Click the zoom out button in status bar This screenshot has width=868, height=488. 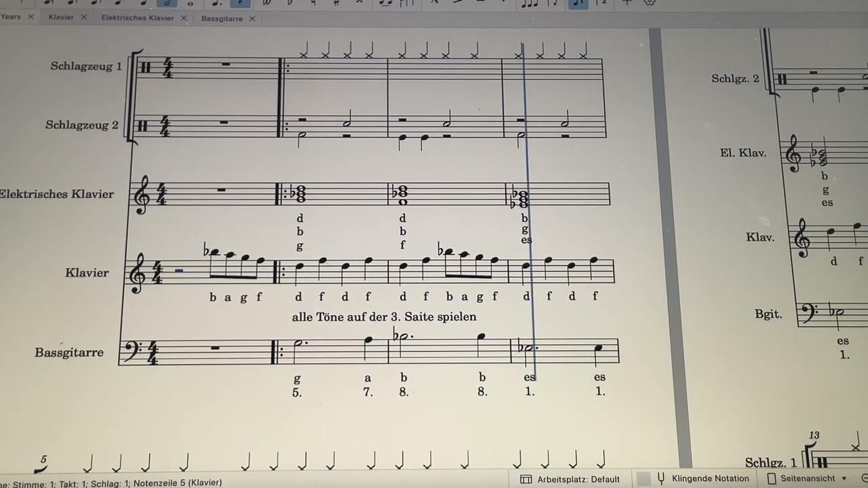pyautogui.click(x=863, y=479)
